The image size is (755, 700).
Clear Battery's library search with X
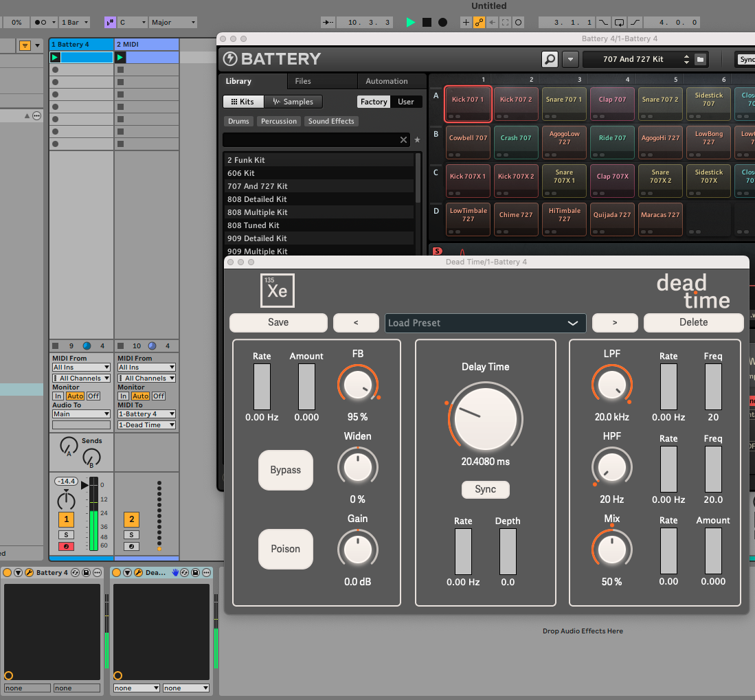(x=403, y=139)
